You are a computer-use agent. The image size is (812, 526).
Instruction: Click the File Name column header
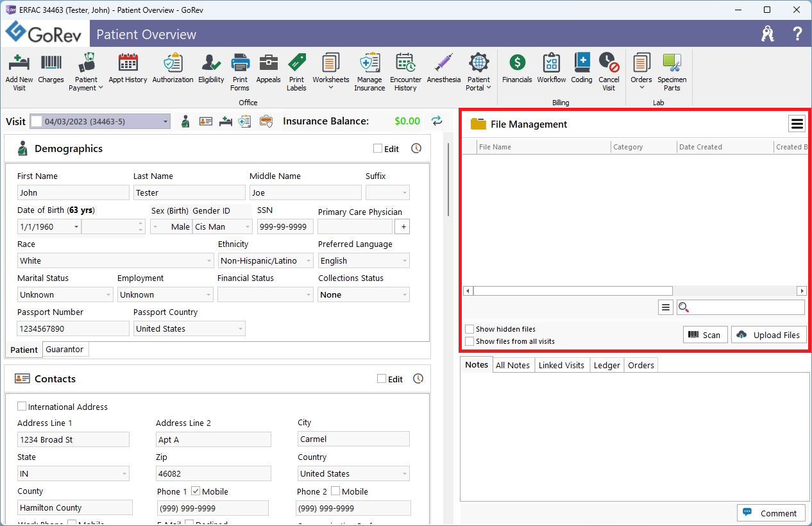[544, 147]
